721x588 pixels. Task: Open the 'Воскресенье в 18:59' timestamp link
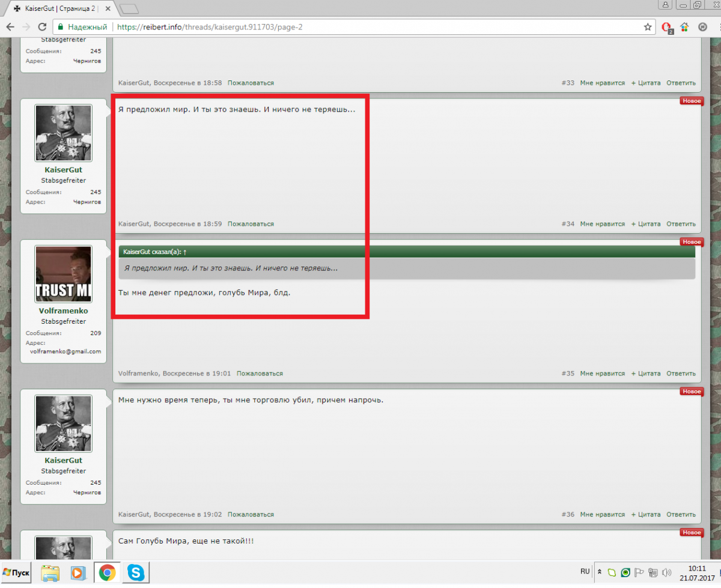187,224
